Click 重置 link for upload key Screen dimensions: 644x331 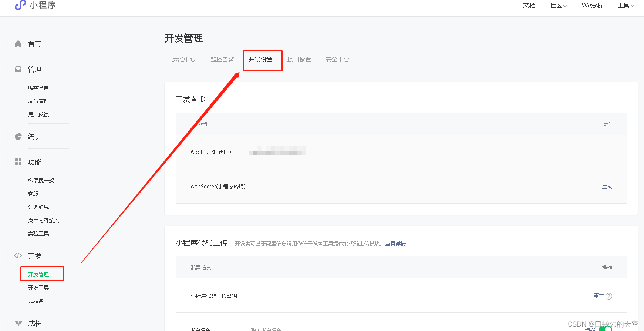point(599,296)
